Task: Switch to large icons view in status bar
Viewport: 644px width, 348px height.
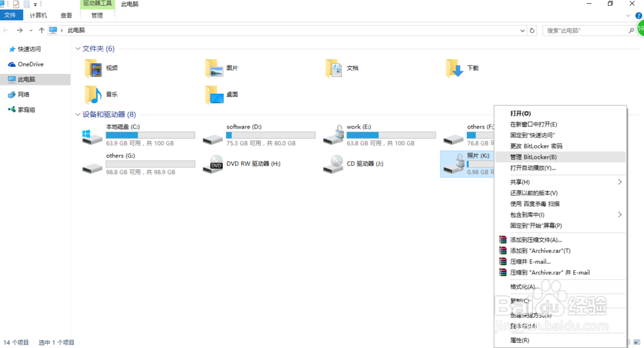Action: point(637,342)
